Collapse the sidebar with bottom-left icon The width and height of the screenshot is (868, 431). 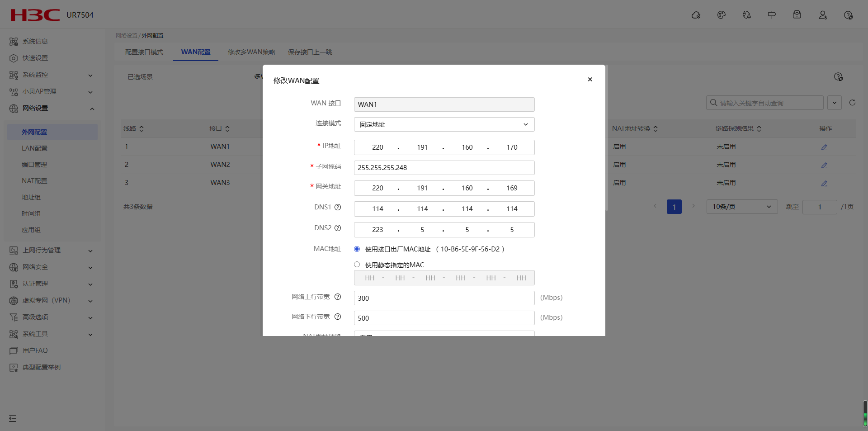[13, 418]
